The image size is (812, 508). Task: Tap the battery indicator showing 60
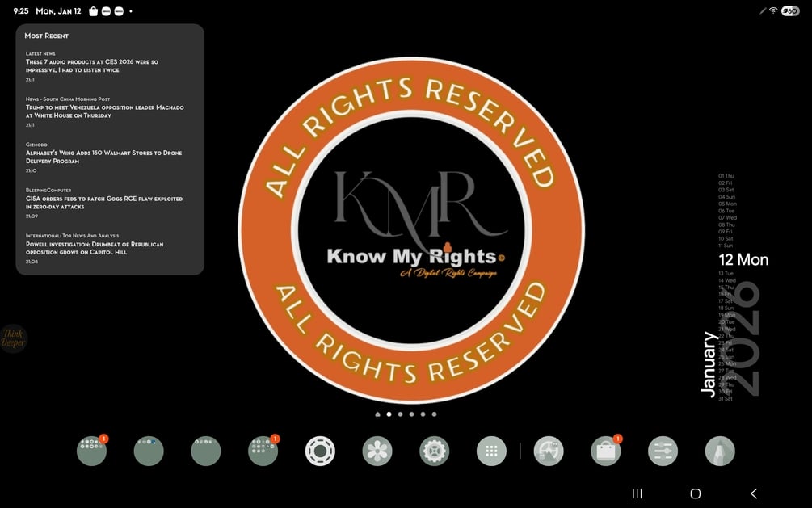pos(790,10)
